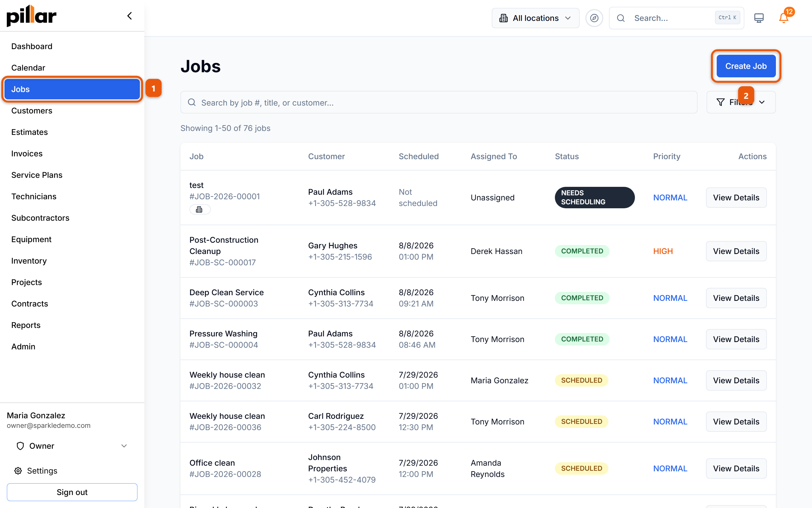Click the magnifier icon in global search
Image resolution: width=812 pixels, height=508 pixels.
(x=621, y=18)
